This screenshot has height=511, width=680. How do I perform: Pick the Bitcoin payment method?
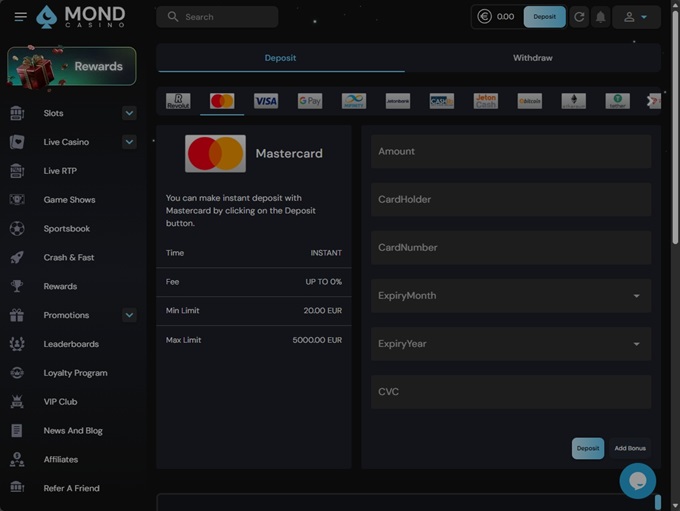(x=529, y=101)
